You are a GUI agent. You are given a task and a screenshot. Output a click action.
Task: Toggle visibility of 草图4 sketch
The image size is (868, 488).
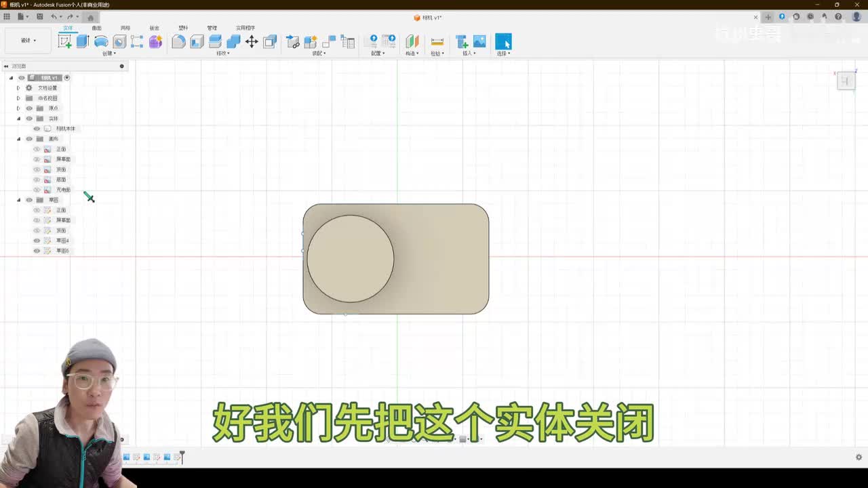point(37,241)
